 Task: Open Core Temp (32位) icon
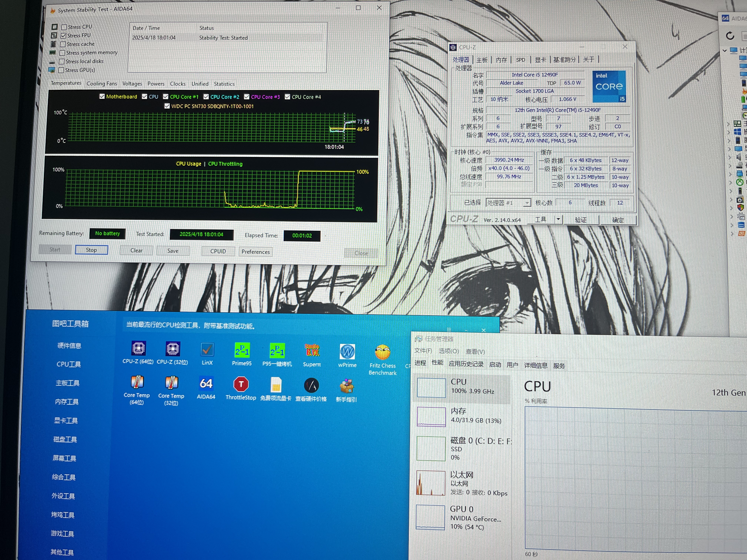(171, 391)
